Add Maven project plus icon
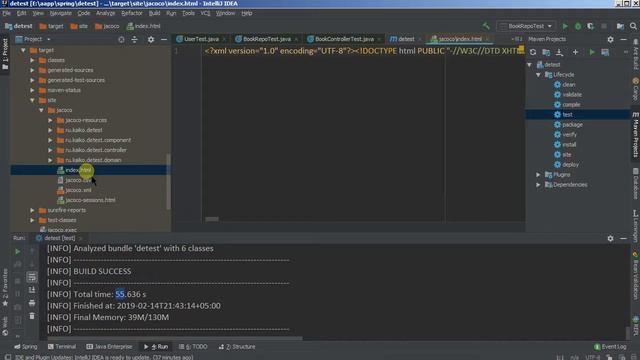The image size is (640, 360). 575,52
